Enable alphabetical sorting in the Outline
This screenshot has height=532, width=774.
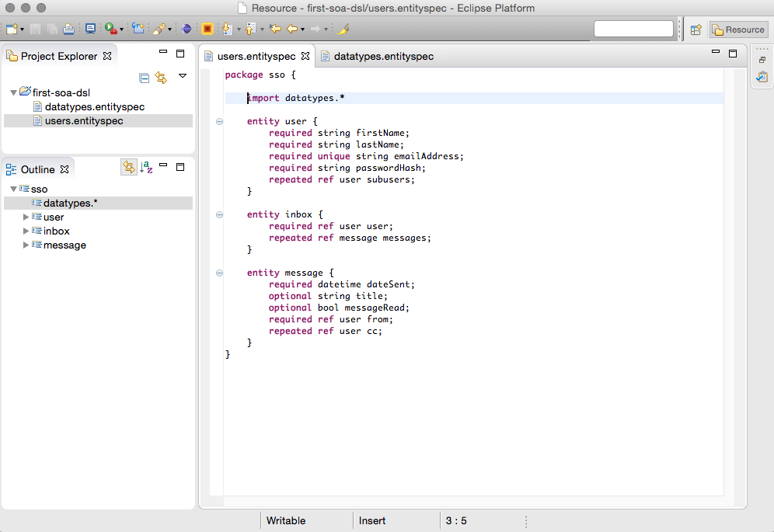point(148,166)
